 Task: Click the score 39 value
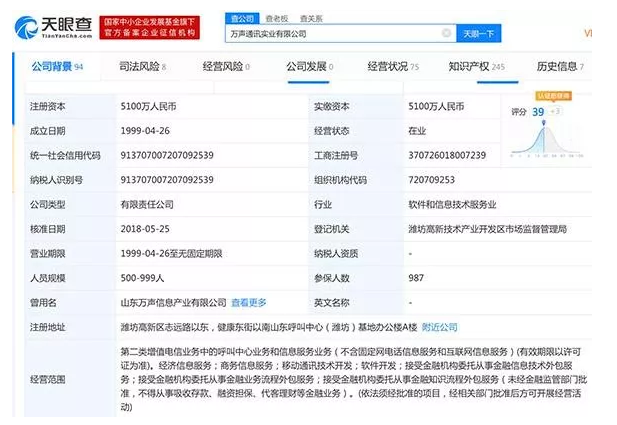tap(538, 112)
